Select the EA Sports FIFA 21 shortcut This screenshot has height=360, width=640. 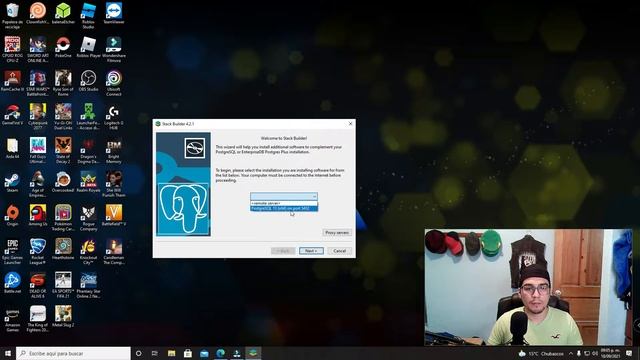click(63, 285)
